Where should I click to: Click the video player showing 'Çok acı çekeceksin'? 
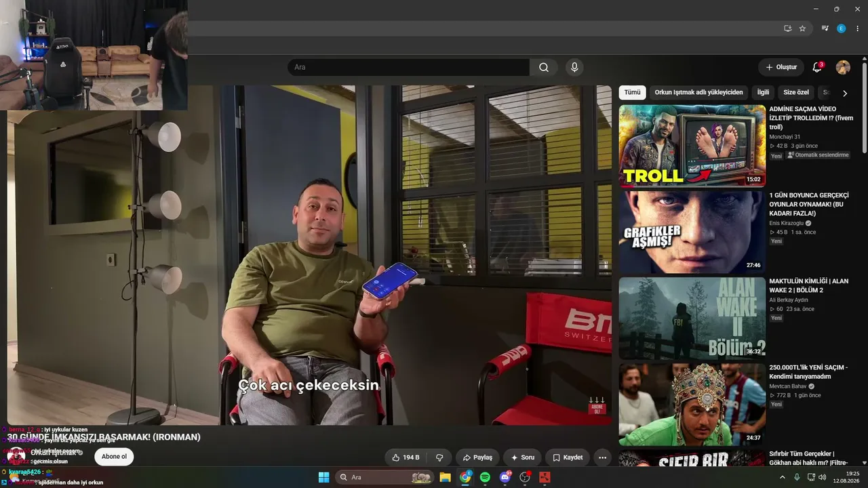(309, 255)
